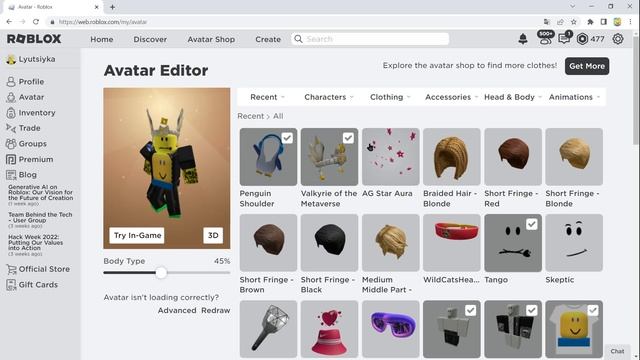The width and height of the screenshot is (640, 360).
Task: Reload the page with the browser refresh icon
Action: pos(36,22)
